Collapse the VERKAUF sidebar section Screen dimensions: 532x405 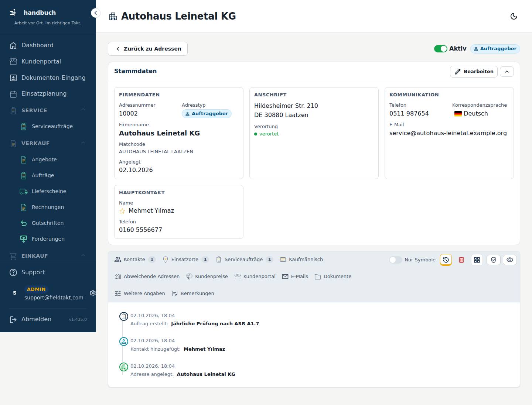point(48,143)
